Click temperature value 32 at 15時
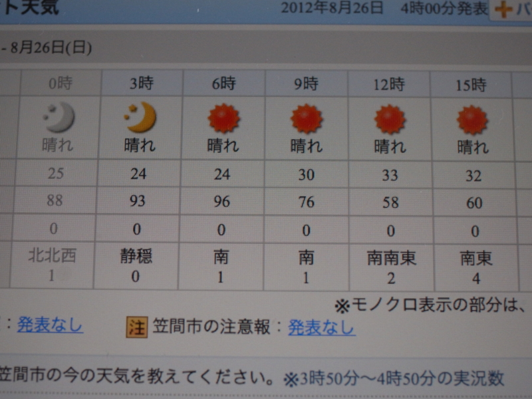Viewport: 532px width, 399px height. [473, 176]
